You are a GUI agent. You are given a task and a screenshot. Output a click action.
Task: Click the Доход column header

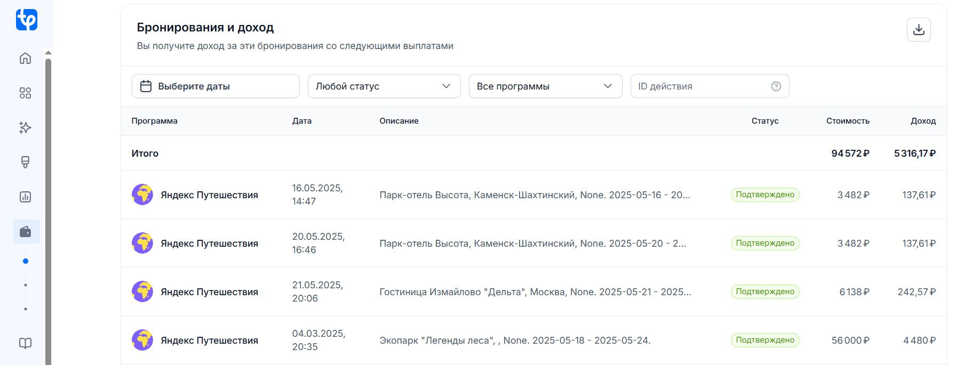point(923,121)
